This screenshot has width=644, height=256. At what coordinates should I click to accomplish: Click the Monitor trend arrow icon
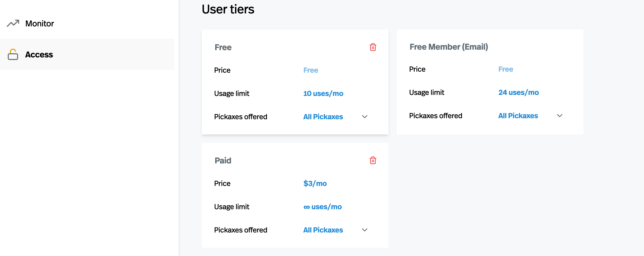[x=13, y=24]
